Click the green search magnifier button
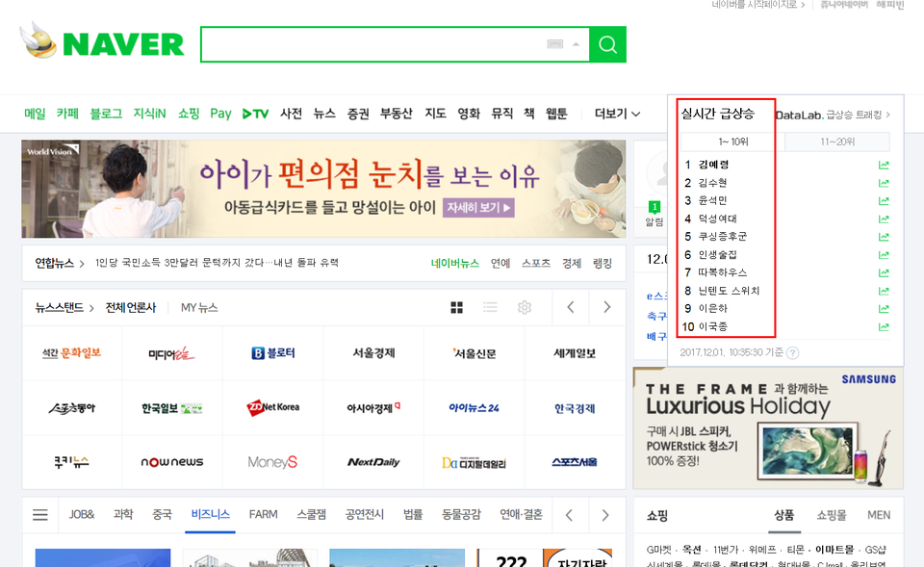Viewport: 924px width, 567px height. coord(607,44)
